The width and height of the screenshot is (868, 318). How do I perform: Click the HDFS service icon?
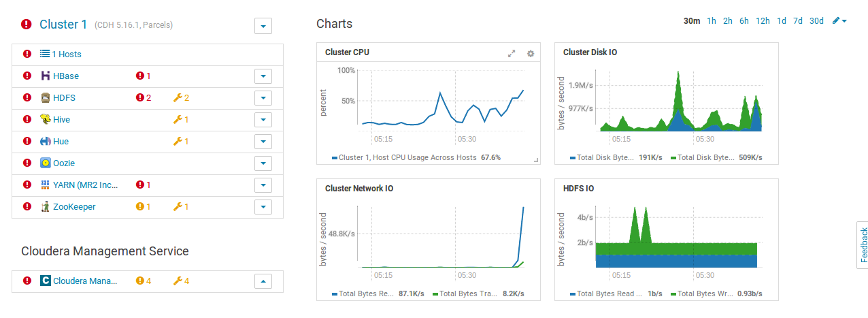(x=46, y=97)
